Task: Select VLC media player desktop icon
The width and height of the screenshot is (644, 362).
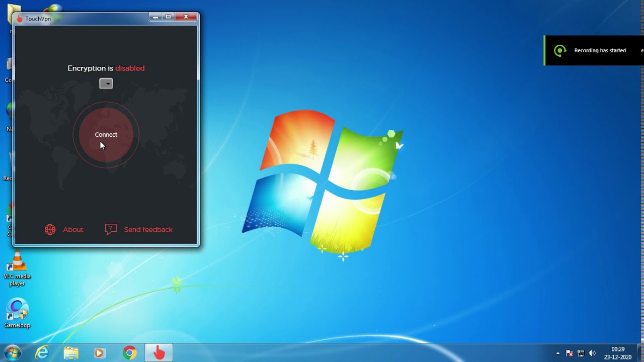Action: [x=17, y=269]
